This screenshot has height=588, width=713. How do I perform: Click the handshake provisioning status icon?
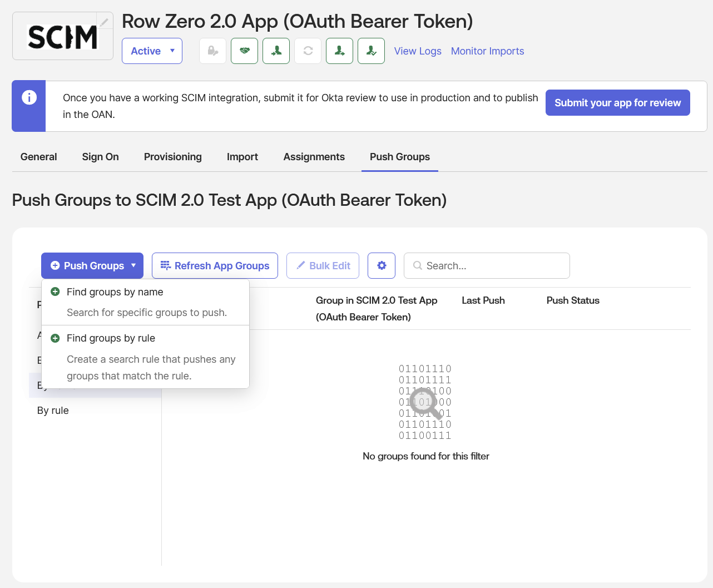pyautogui.click(x=244, y=51)
